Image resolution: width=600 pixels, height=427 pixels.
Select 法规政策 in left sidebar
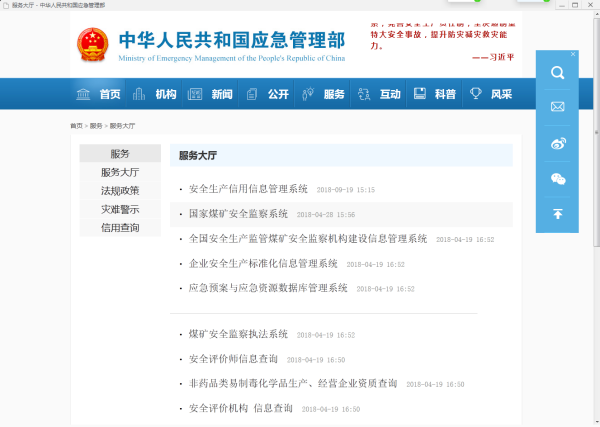120,191
